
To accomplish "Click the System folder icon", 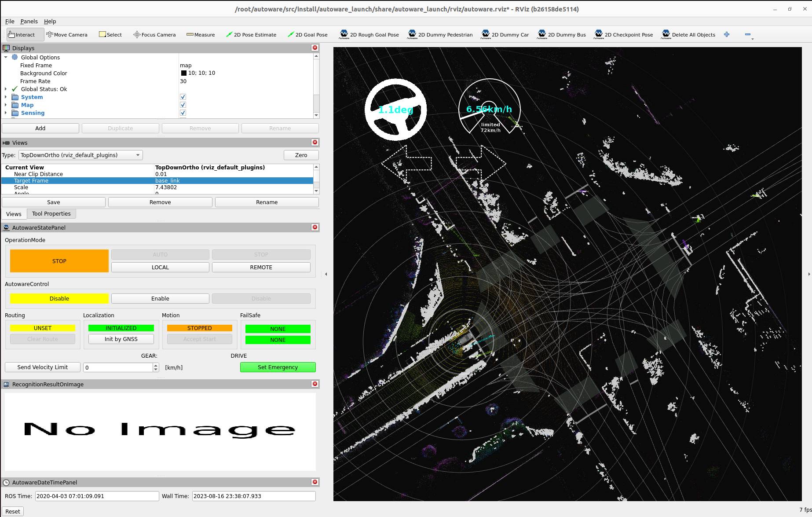I will 15,97.
